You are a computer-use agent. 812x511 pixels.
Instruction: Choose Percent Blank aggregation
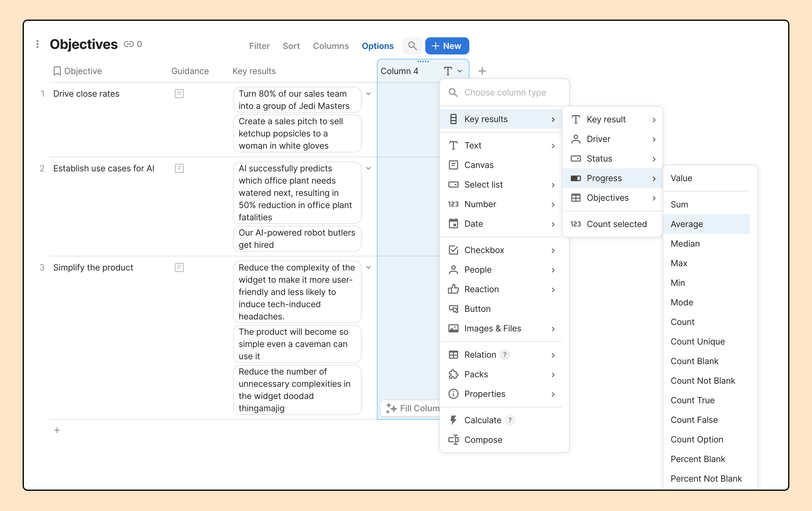pos(707,459)
